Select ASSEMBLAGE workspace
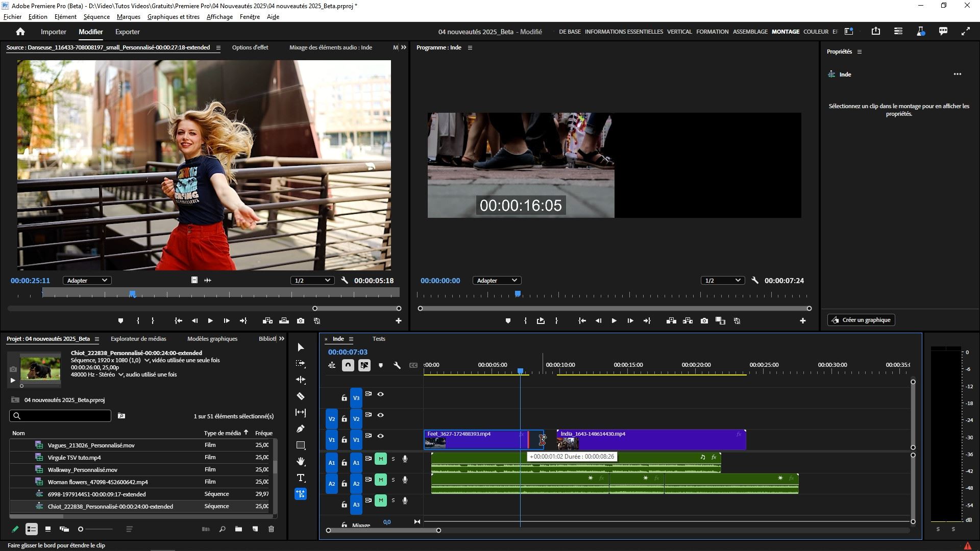This screenshot has height=551, width=980. (750, 32)
